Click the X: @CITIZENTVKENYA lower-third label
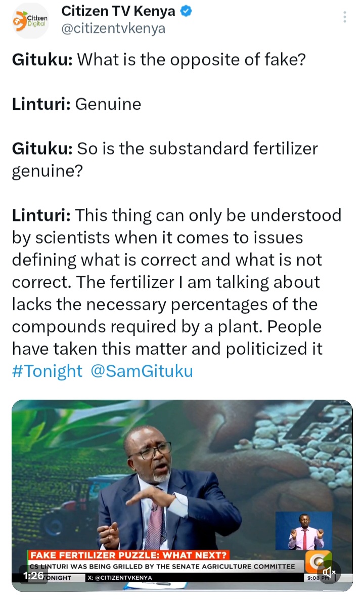The height and width of the screenshot is (600, 364). [x=120, y=577]
